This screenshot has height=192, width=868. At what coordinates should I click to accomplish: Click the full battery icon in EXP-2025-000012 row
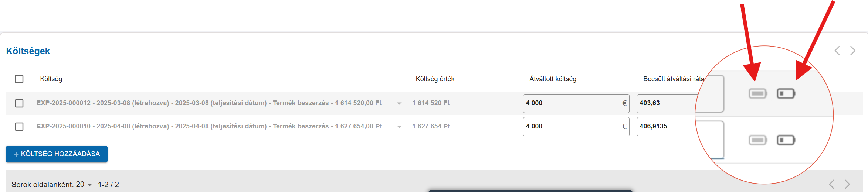click(x=758, y=94)
